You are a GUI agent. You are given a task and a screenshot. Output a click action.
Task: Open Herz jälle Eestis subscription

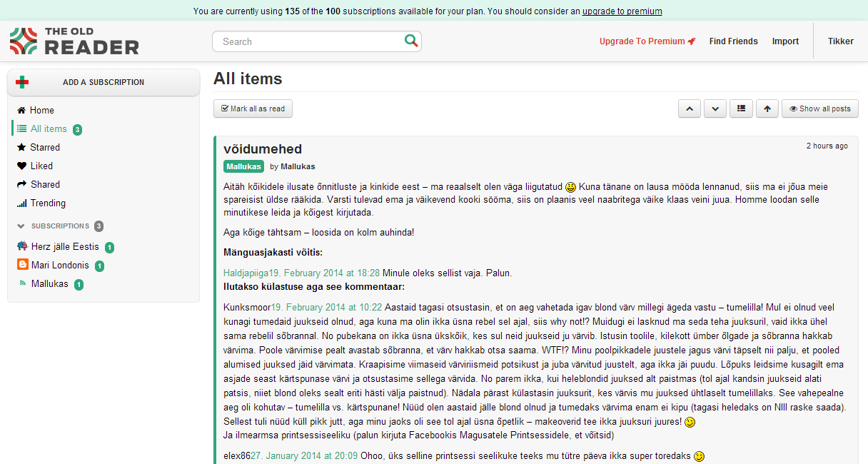(64, 246)
